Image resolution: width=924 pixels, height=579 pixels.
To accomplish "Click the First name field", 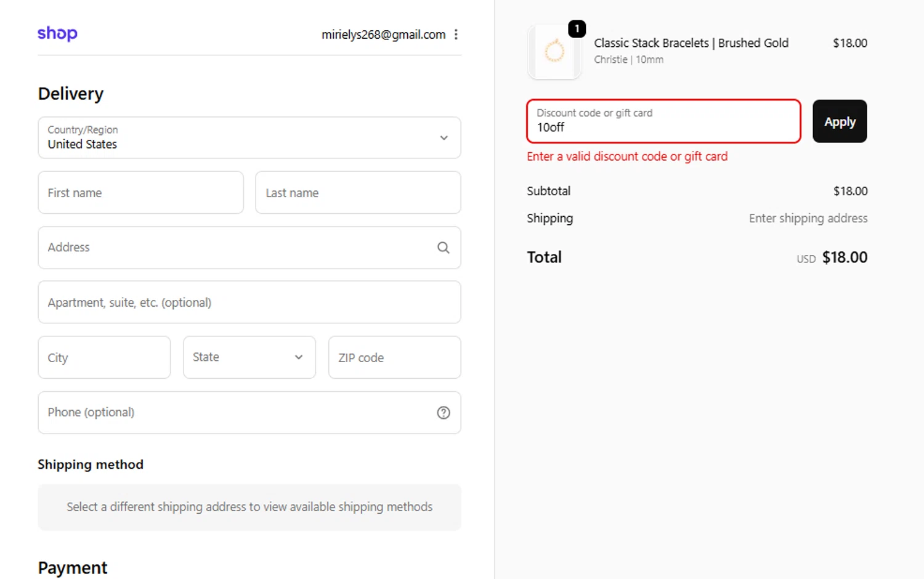I will pyautogui.click(x=140, y=193).
